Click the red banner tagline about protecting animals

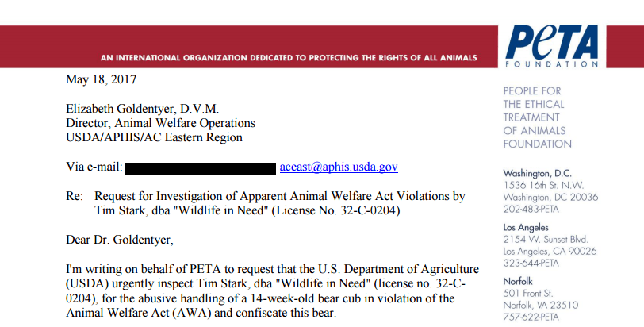[x=289, y=58]
